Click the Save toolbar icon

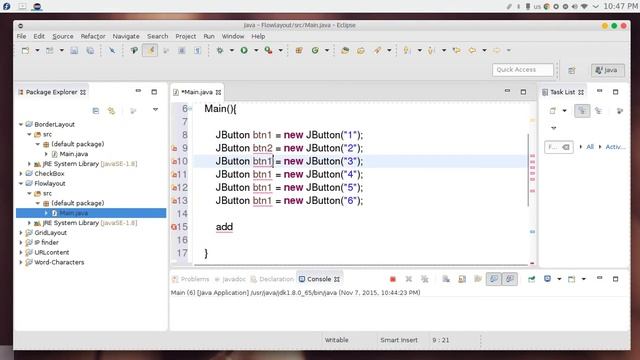[74, 51]
